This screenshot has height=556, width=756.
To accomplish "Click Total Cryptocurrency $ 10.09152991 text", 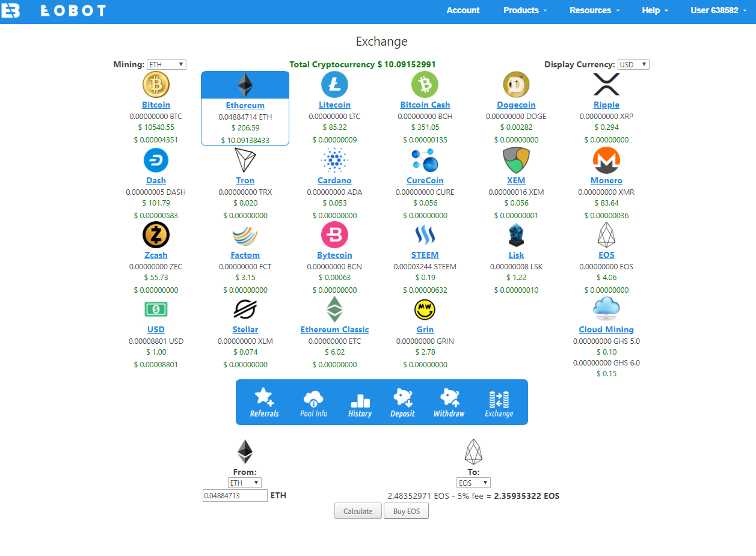I will [363, 64].
